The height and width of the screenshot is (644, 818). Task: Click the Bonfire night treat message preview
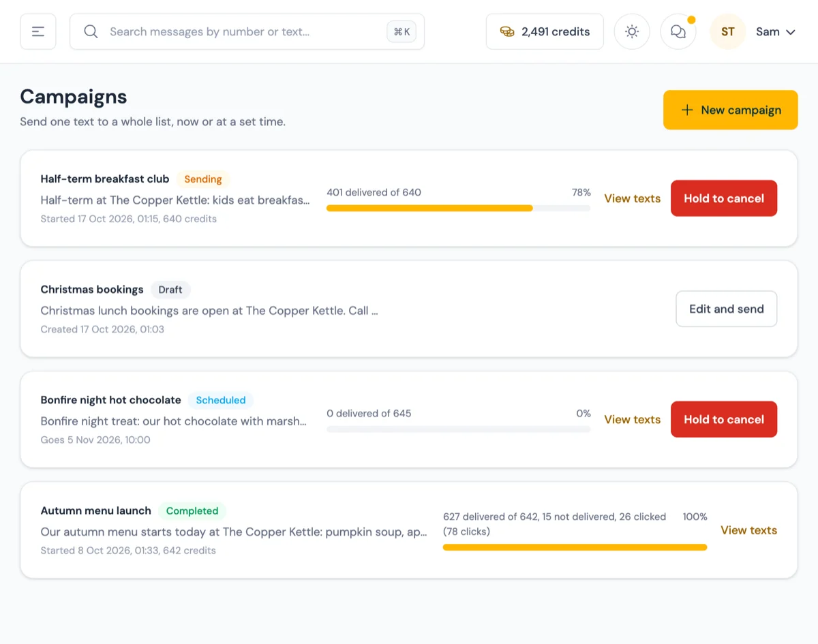click(174, 420)
